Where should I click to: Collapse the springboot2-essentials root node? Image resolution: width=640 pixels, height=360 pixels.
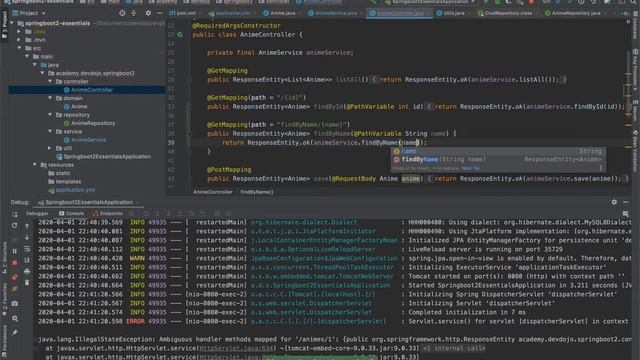pos(12,23)
